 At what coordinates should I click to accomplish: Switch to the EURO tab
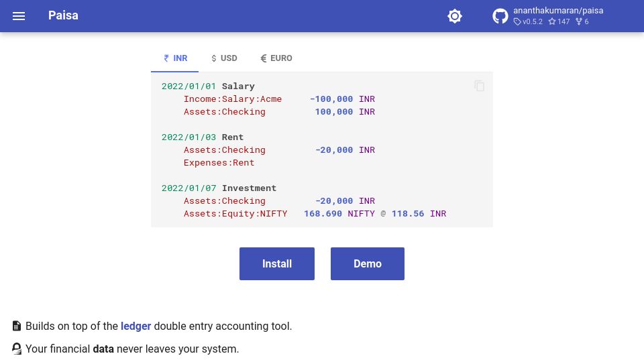click(276, 58)
